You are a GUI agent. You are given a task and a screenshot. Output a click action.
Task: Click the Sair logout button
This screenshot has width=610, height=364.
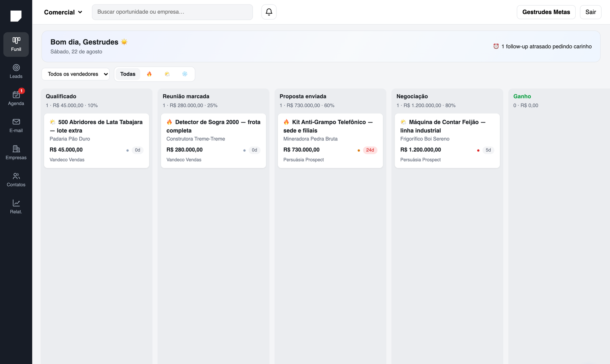[591, 12]
